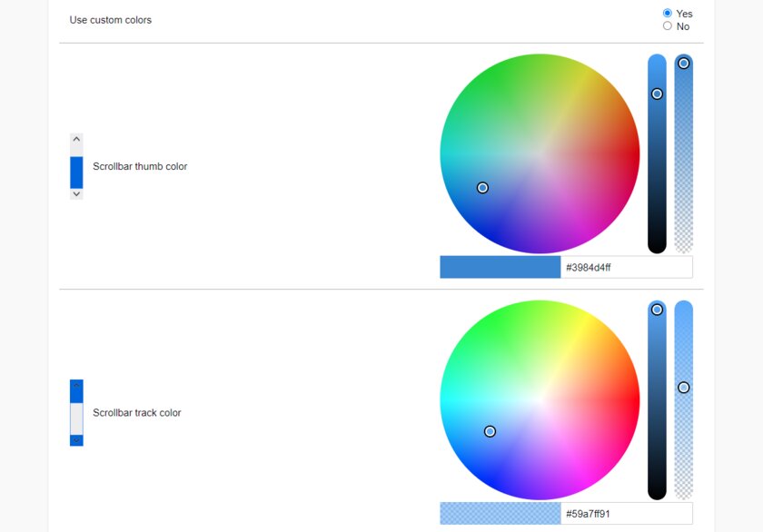The width and height of the screenshot is (763, 532).
Task: Click the Scrollbar thumb color label
Action: tap(140, 166)
